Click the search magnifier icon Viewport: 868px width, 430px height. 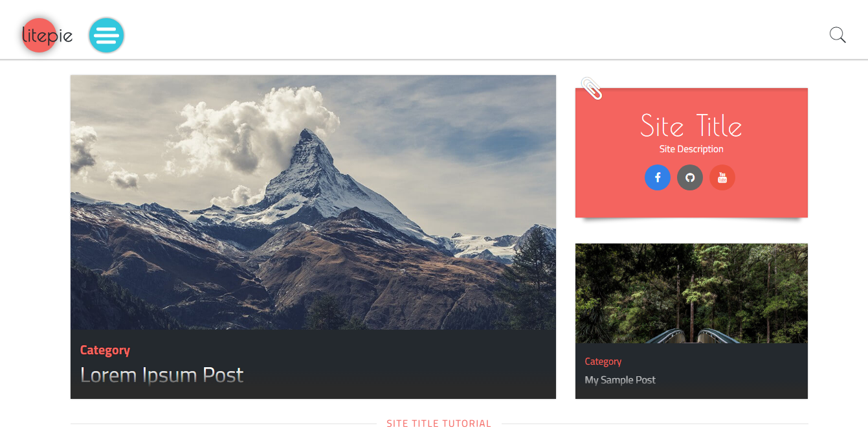coord(838,35)
